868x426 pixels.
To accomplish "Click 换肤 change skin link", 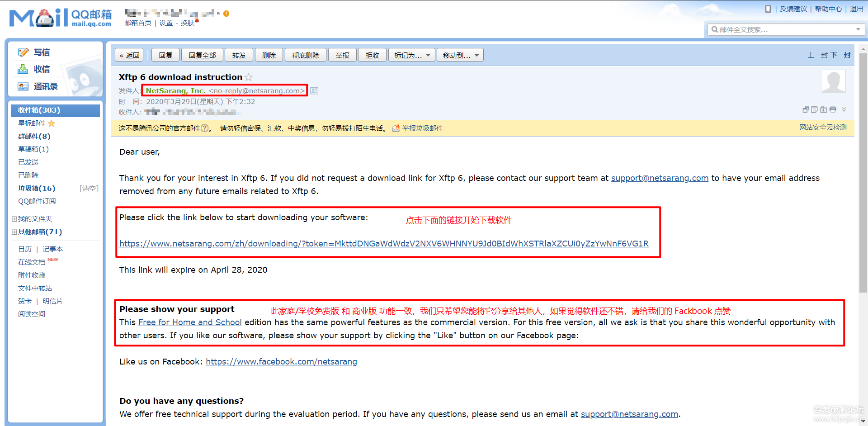I will tap(187, 23).
